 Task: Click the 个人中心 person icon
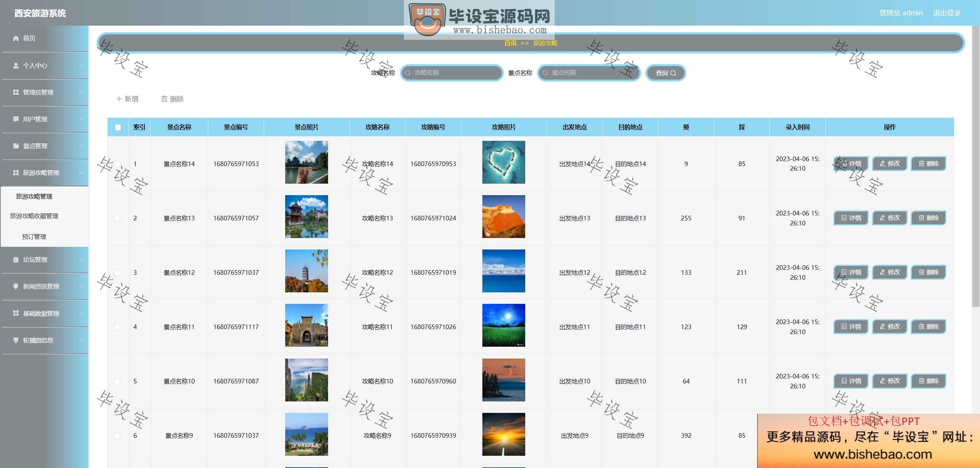(16, 65)
